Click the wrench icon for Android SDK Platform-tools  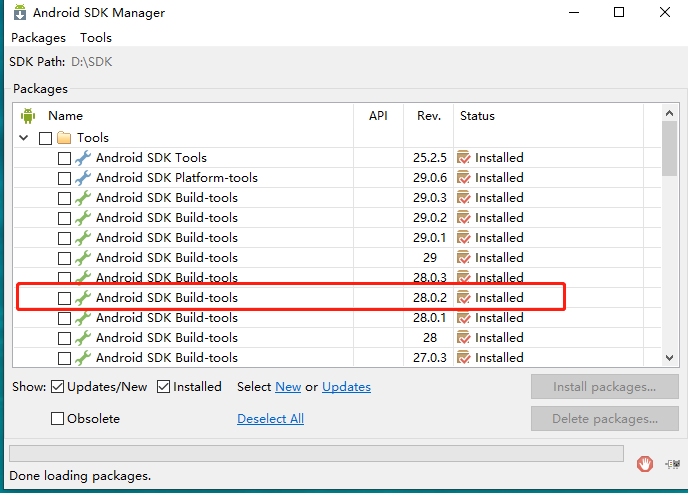(83, 178)
